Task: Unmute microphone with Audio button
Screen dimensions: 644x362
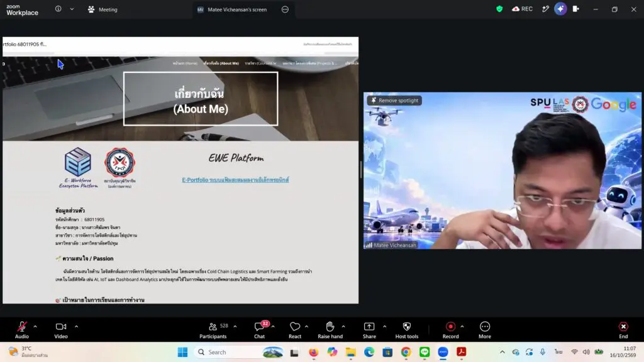Action: pyautogui.click(x=22, y=330)
